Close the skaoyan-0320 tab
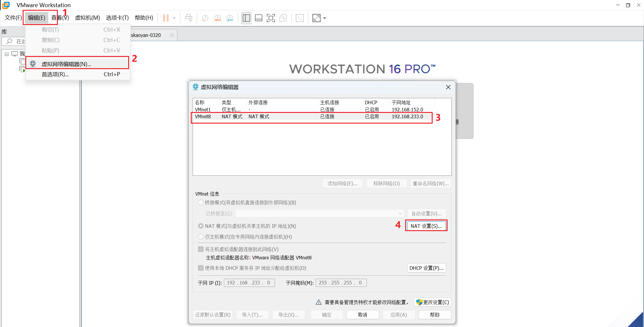Viewport: 644px width, 327px height. click(x=172, y=35)
